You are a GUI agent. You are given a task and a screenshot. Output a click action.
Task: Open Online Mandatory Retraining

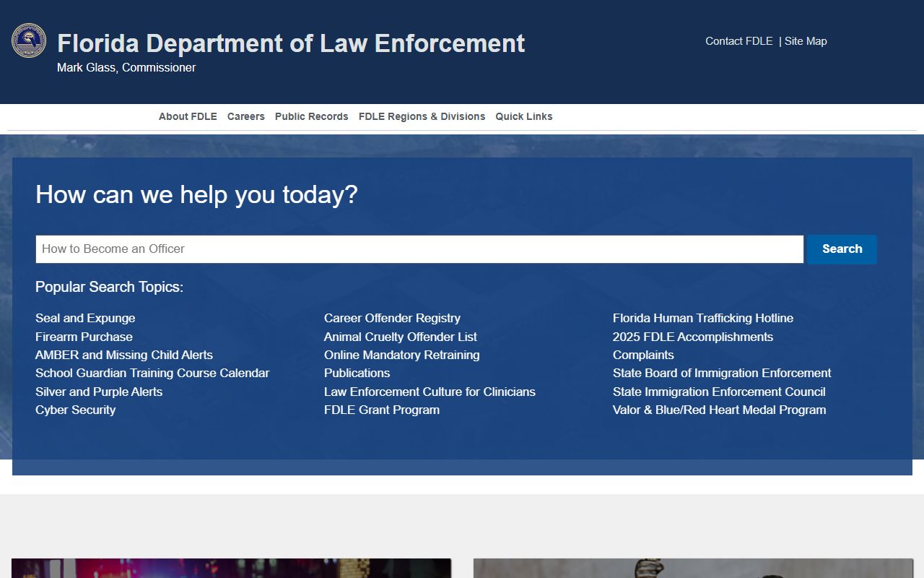[402, 355]
